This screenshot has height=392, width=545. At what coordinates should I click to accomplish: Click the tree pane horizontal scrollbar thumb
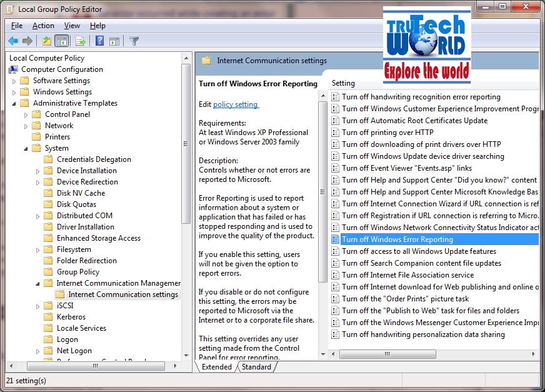pyautogui.click(x=96, y=366)
